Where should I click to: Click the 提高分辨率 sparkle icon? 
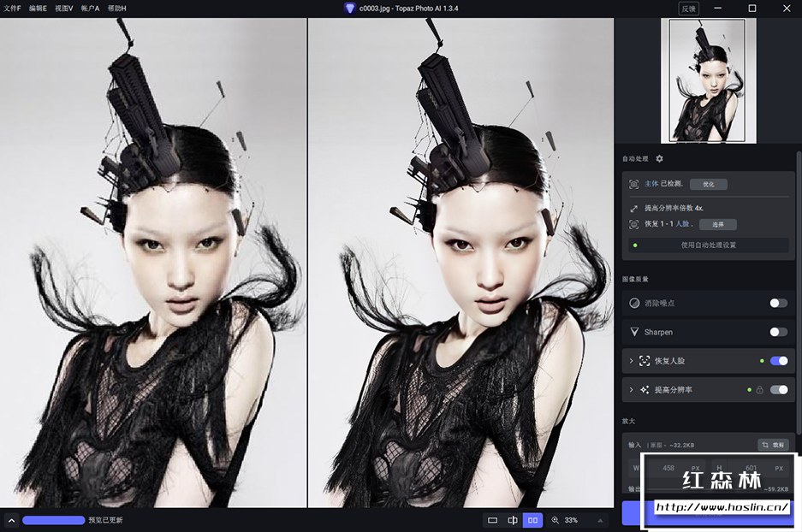point(645,390)
